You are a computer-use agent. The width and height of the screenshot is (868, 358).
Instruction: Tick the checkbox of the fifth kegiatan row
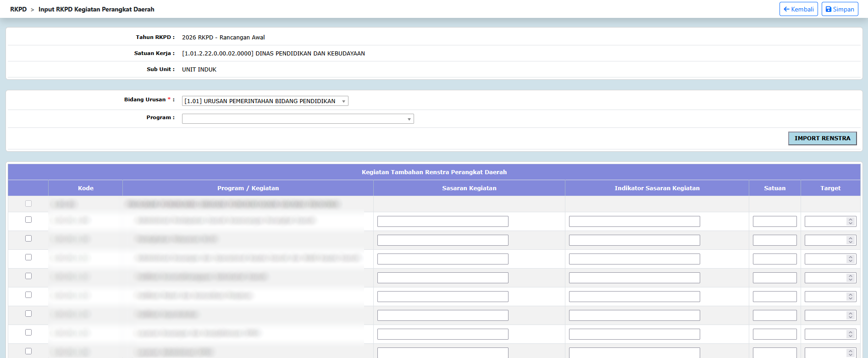pyautogui.click(x=28, y=295)
